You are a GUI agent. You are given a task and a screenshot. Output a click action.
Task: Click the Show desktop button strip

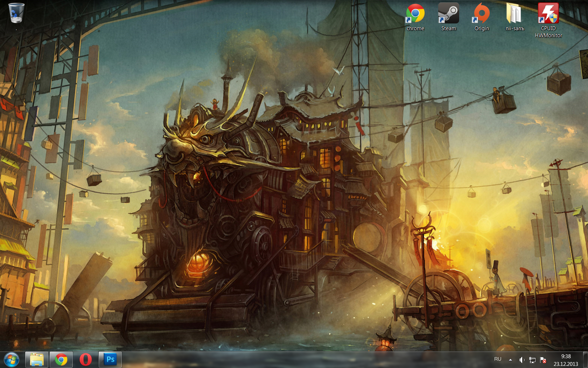585,360
